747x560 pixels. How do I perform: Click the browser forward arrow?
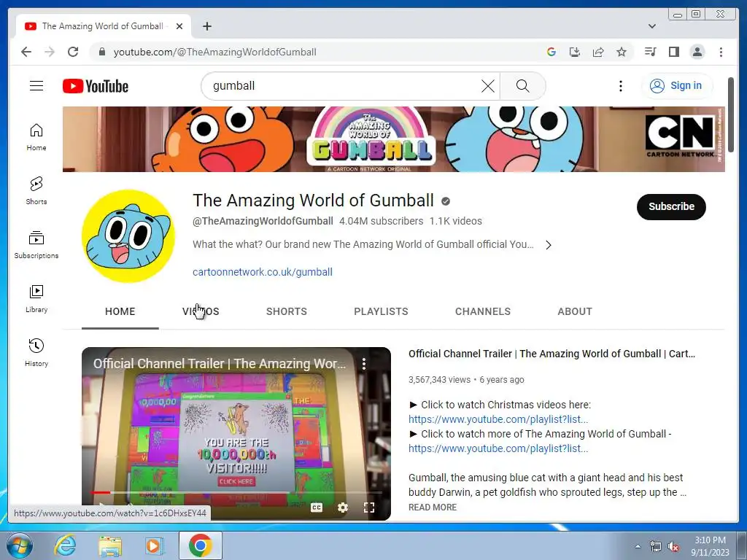(x=50, y=52)
